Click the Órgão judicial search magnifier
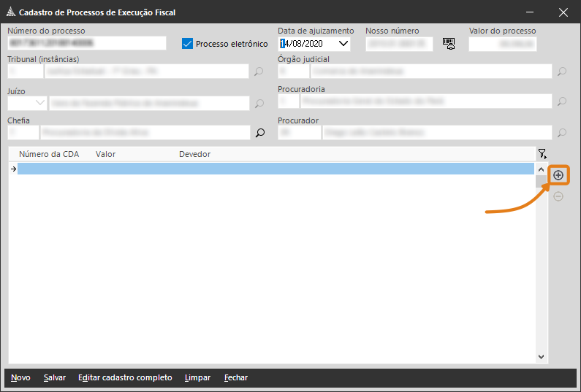This screenshot has height=392, width=581. tap(562, 72)
